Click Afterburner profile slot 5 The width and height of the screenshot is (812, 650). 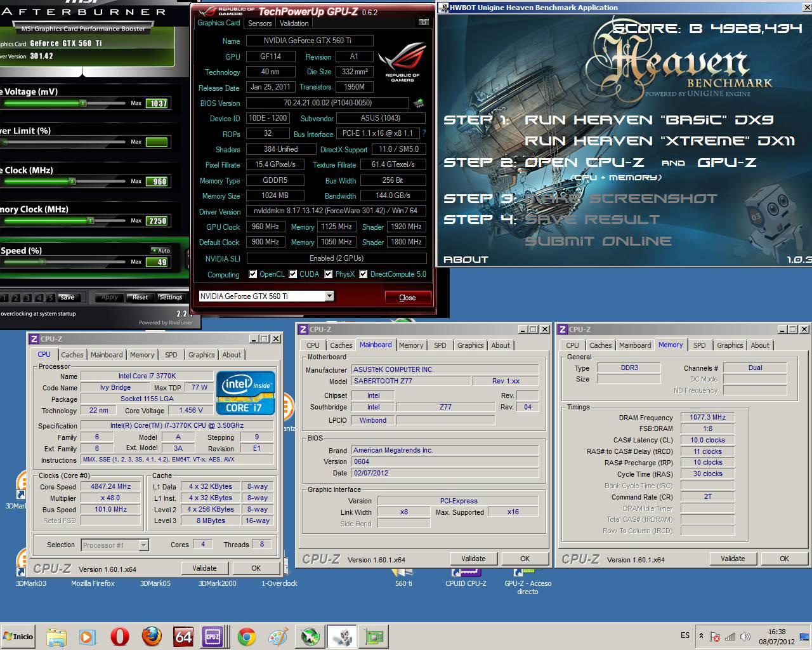[49, 298]
